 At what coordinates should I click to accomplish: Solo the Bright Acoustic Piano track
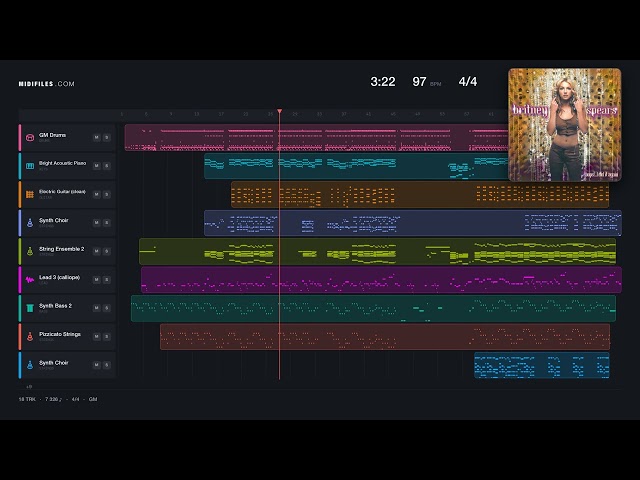pyautogui.click(x=107, y=166)
